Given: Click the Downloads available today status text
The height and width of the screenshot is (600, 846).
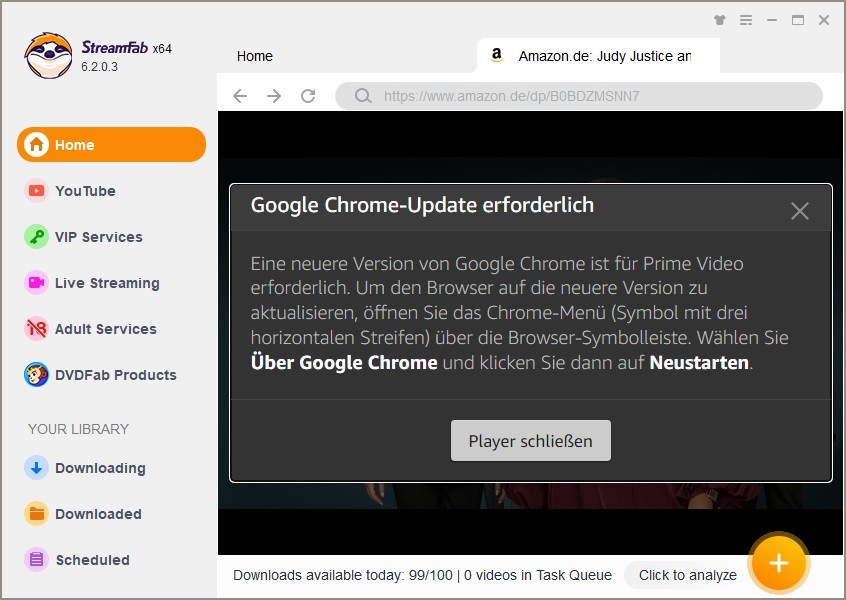Looking at the screenshot, I should coord(422,575).
